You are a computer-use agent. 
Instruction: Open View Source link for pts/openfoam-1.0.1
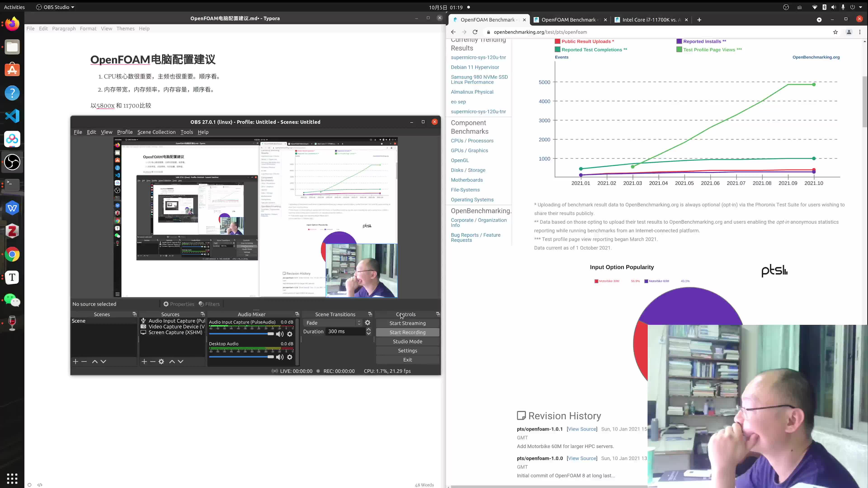[582, 429]
